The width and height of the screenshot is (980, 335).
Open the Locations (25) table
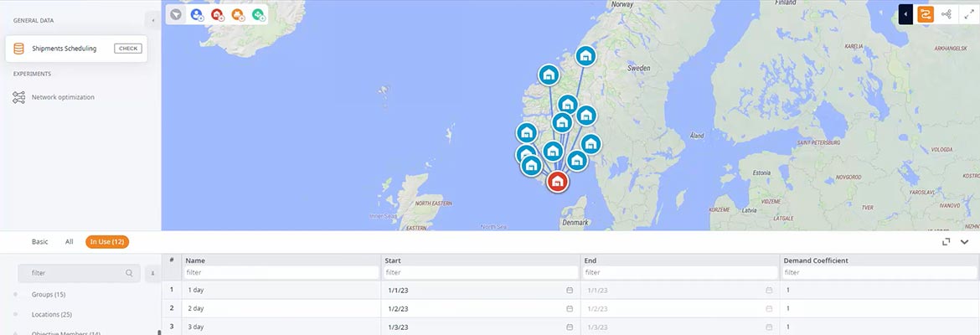(x=54, y=314)
